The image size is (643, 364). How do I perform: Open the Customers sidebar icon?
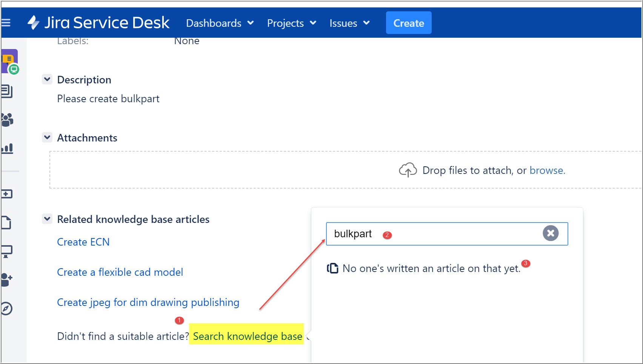(7, 120)
